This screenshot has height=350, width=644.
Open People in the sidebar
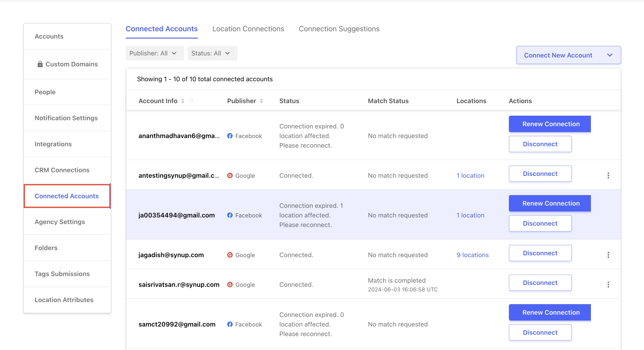[x=67, y=92]
